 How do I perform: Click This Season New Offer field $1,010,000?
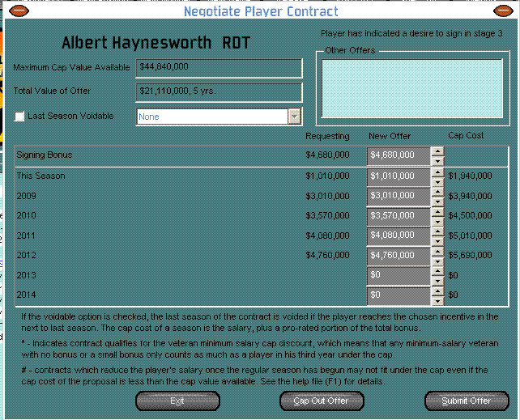coord(399,177)
